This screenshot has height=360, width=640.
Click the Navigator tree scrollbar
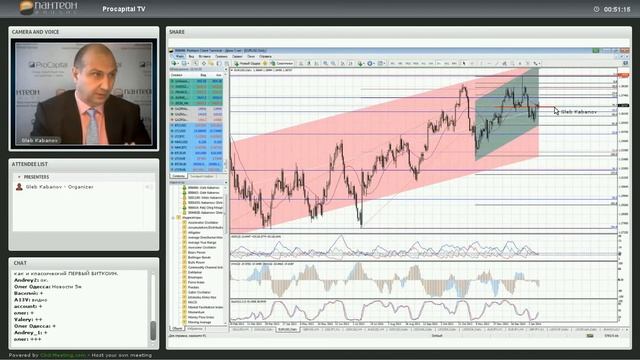(x=226, y=212)
